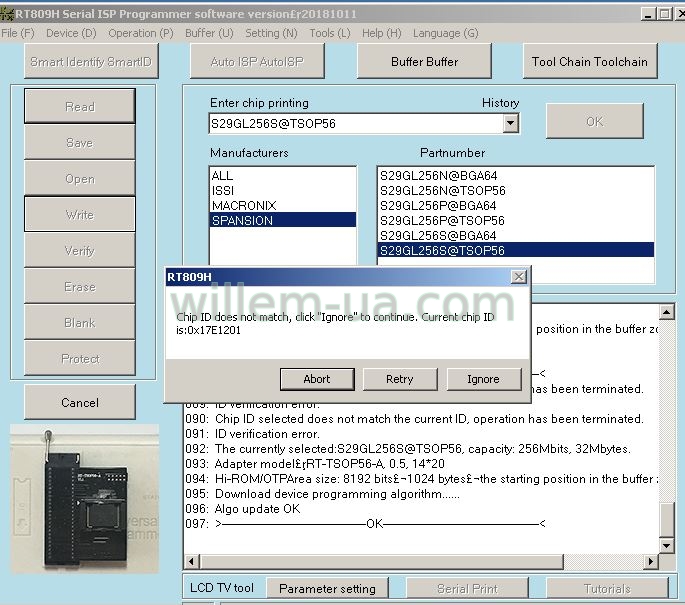Close the RT809H dialog with X
This screenshot has height=605, width=685.
[x=519, y=277]
